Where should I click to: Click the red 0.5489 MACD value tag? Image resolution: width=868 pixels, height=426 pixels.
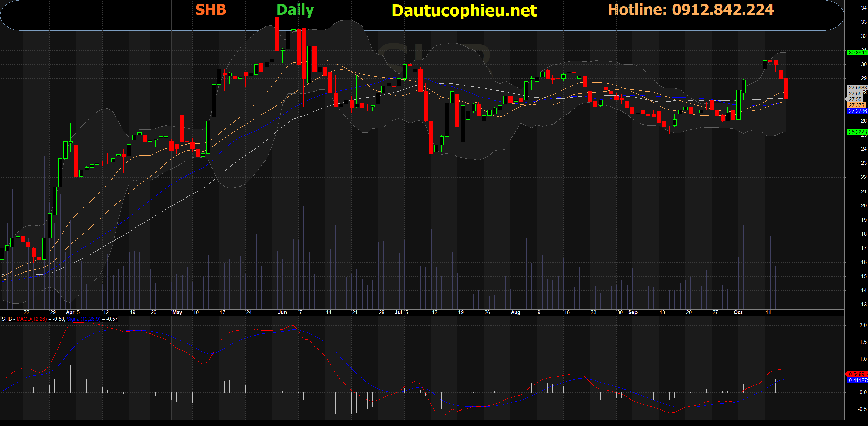pos(858,374)
